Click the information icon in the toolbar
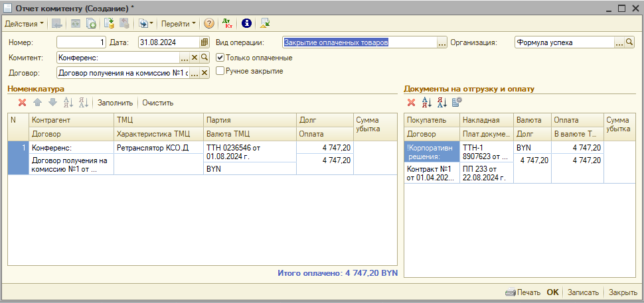 tap(246, 23)
